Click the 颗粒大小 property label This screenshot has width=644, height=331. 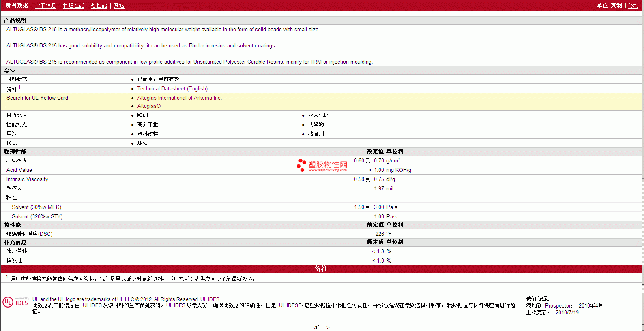pos(17,188)
